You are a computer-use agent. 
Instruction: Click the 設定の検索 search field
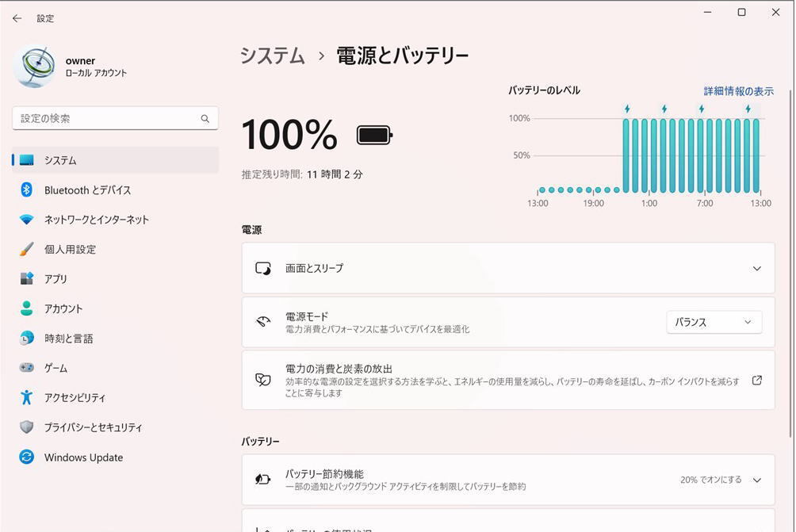[x=107, y=119]
